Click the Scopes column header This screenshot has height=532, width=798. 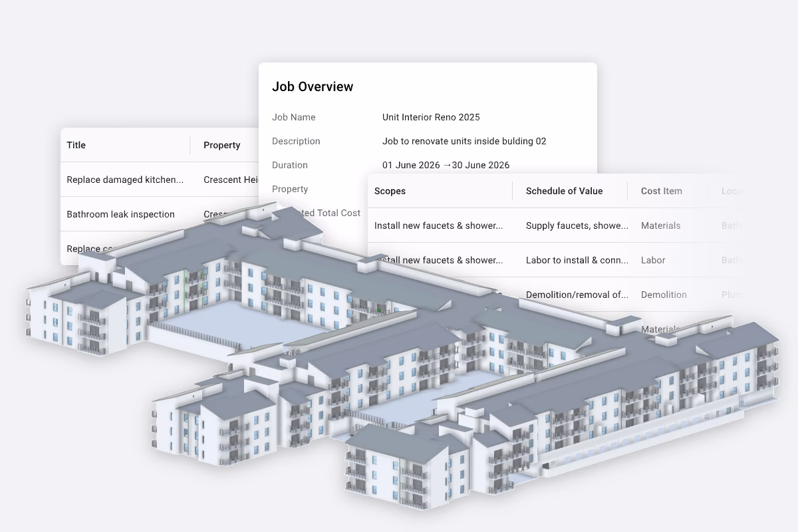[390, 191]
